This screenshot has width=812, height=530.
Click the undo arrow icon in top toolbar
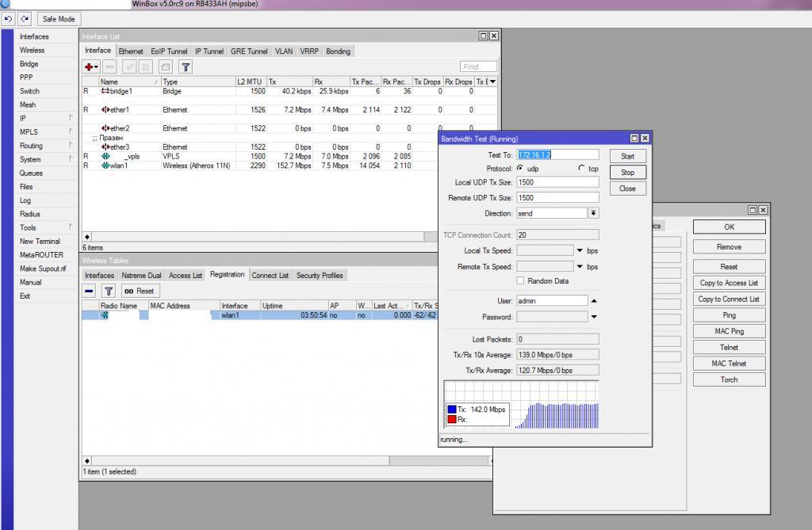tap(9, 18)
